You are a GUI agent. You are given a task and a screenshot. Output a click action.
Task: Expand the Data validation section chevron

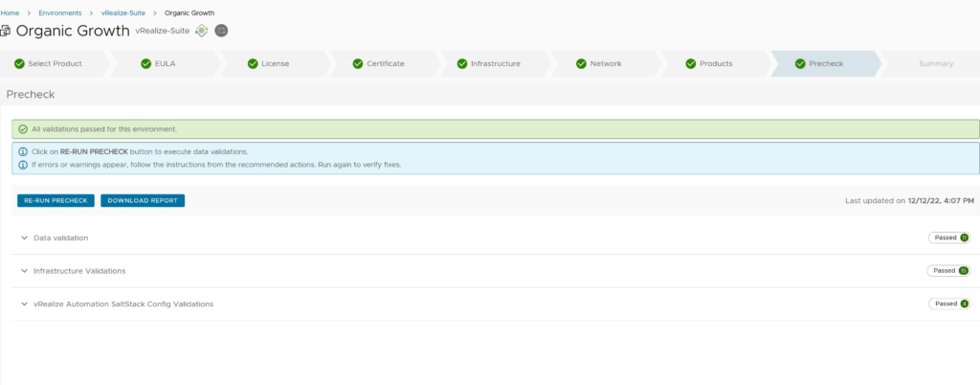[x=24, y=238]
